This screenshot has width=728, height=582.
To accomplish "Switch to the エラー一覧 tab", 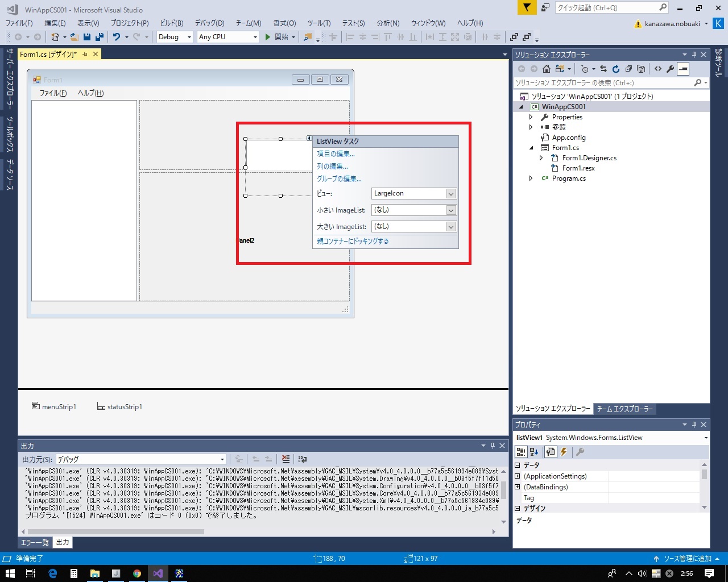I will click(x=35, y=542).
